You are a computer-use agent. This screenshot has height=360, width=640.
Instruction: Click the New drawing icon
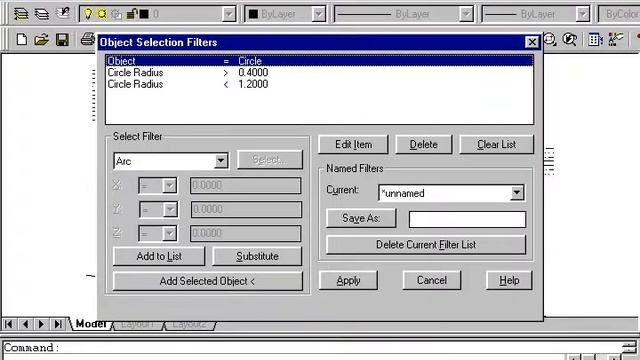pos(22,40)
